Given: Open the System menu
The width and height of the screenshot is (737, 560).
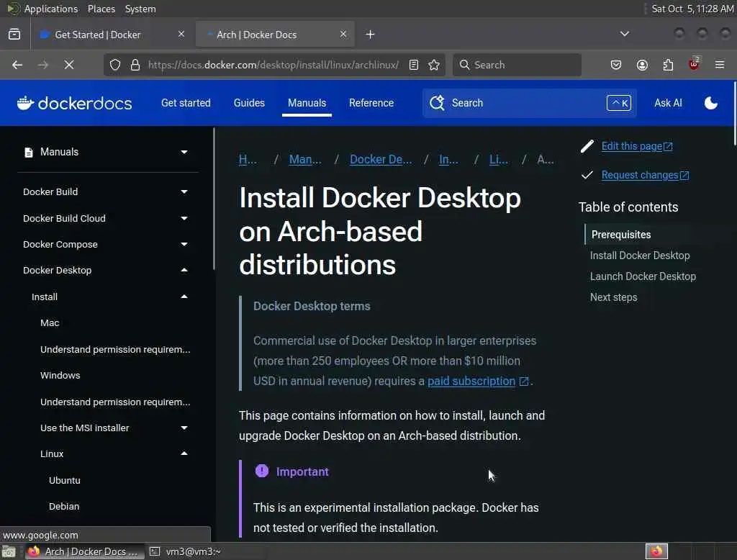Looking at the screenshot, I should tap(140, 9).
